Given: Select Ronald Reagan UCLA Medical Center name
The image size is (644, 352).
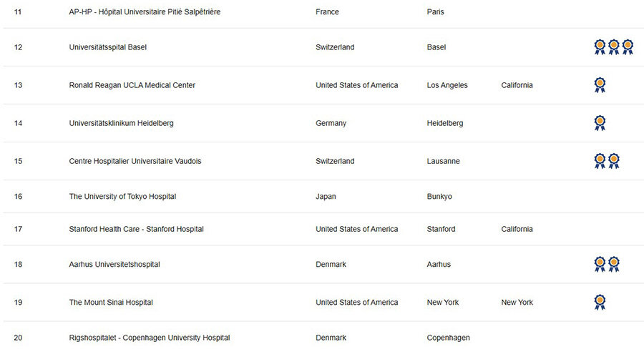Looking at the screenshot, I should [x=132, y=85].
